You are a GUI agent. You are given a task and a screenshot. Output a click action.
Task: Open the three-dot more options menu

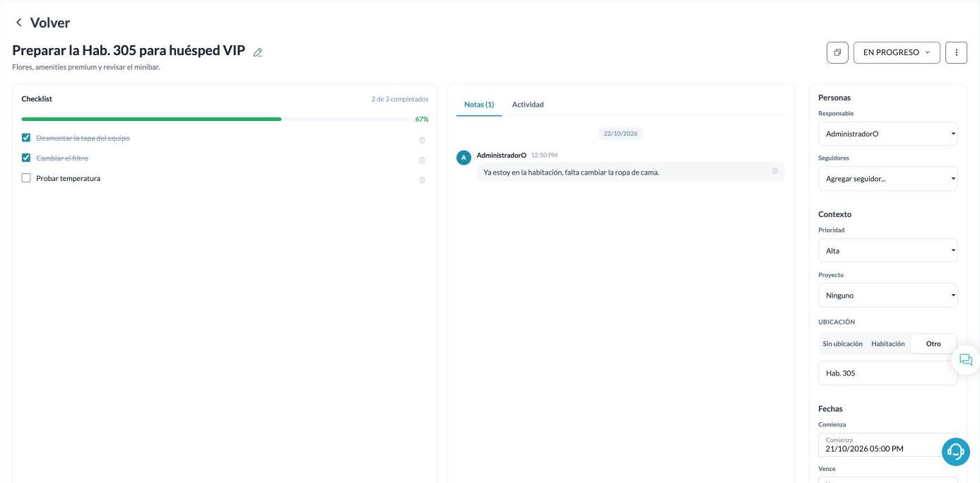tap(956, 52)
